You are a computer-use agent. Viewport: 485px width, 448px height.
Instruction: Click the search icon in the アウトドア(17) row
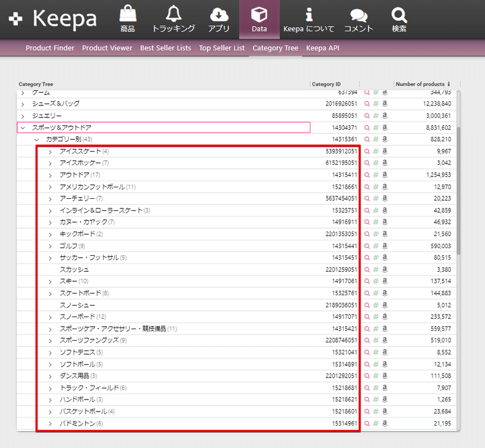(367, 175)
